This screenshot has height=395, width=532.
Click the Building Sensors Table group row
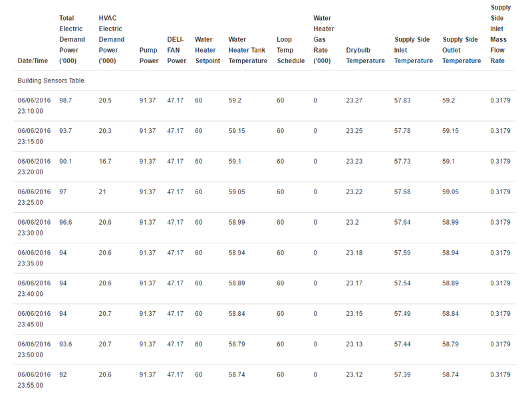264,80
